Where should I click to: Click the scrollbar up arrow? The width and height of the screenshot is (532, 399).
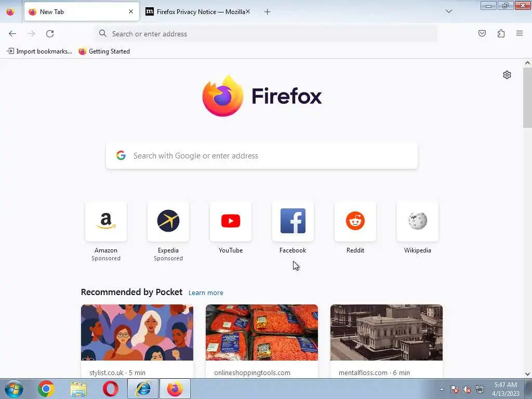(x=527, y=63)
